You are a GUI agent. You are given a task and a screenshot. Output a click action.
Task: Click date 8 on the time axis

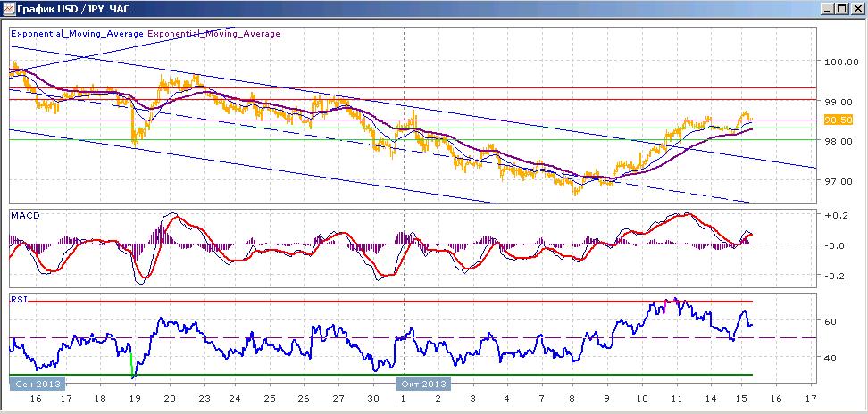pos(573,399)
